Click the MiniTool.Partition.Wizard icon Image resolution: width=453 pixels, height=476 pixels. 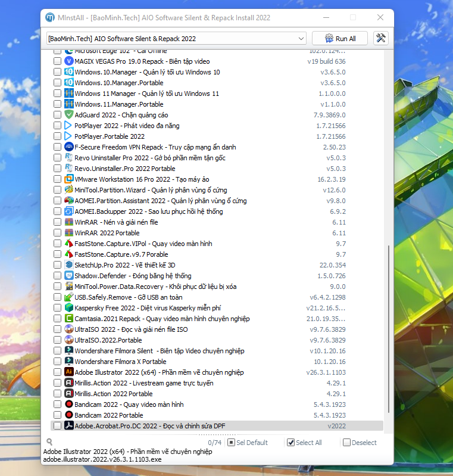(x=69, y=189)
